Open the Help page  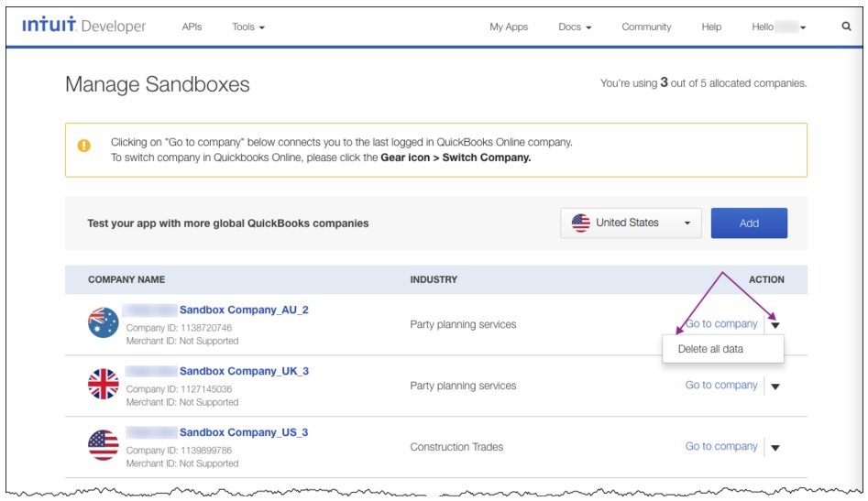tap(711, 27)
